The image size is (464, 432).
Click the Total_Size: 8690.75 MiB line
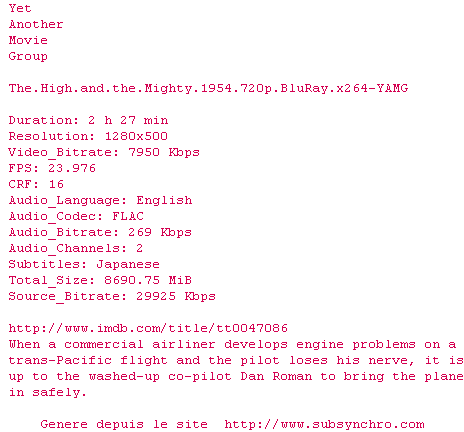coord(100,280)
